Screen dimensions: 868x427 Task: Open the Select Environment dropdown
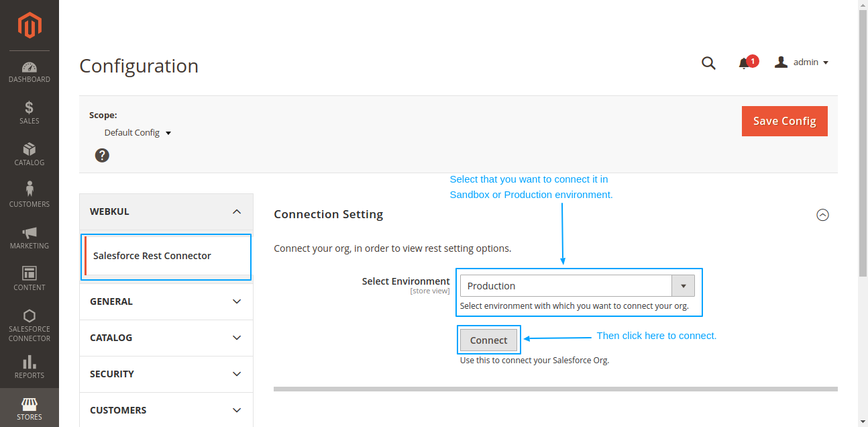pyautogui.click(x=578, y=286)
